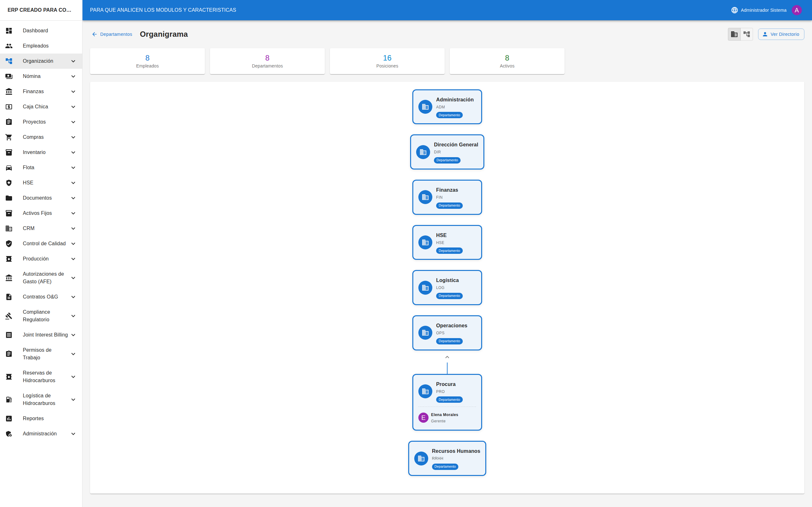Expand the Nómina menu chevron

click(x=73, y=76)
